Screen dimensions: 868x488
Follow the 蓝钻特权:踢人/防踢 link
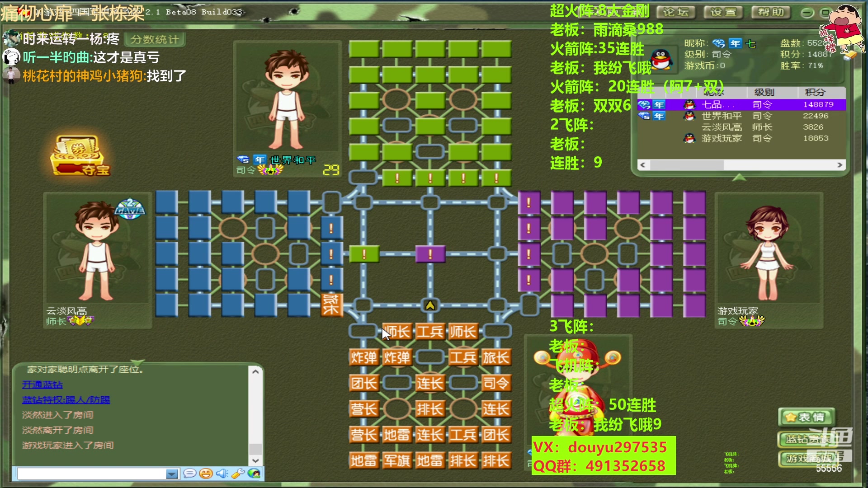click(66, 400)
